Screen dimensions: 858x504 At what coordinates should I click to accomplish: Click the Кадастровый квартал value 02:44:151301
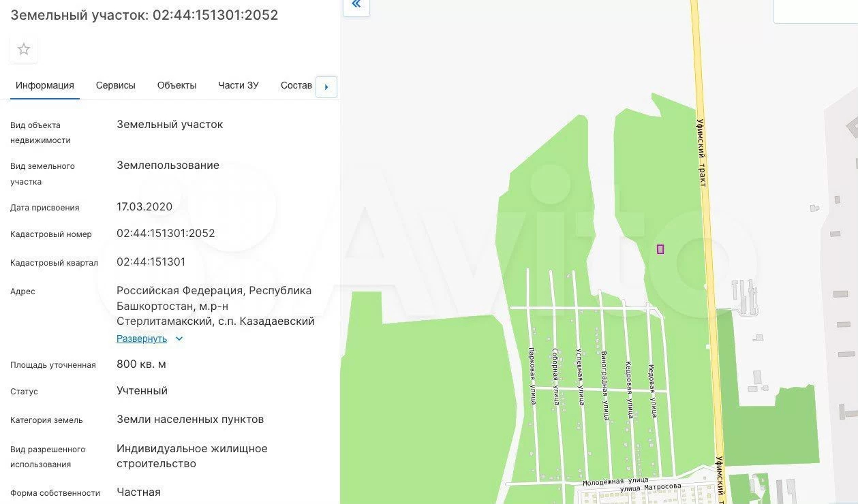click(151, 262)
